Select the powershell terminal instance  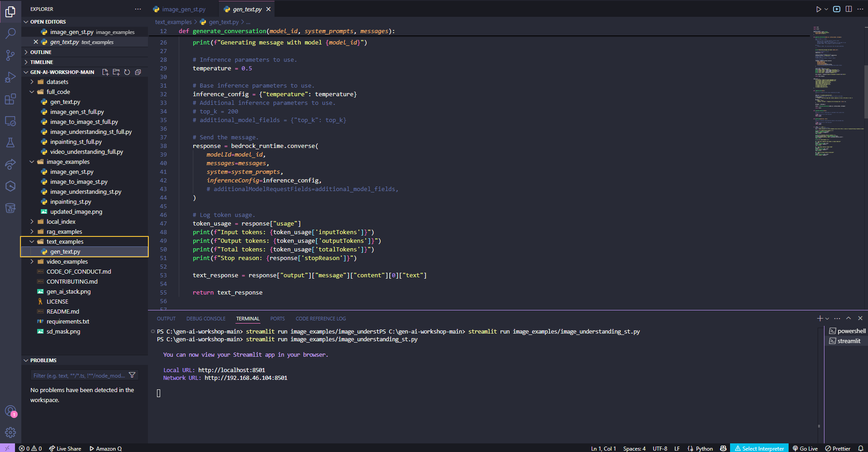[847, 331]
